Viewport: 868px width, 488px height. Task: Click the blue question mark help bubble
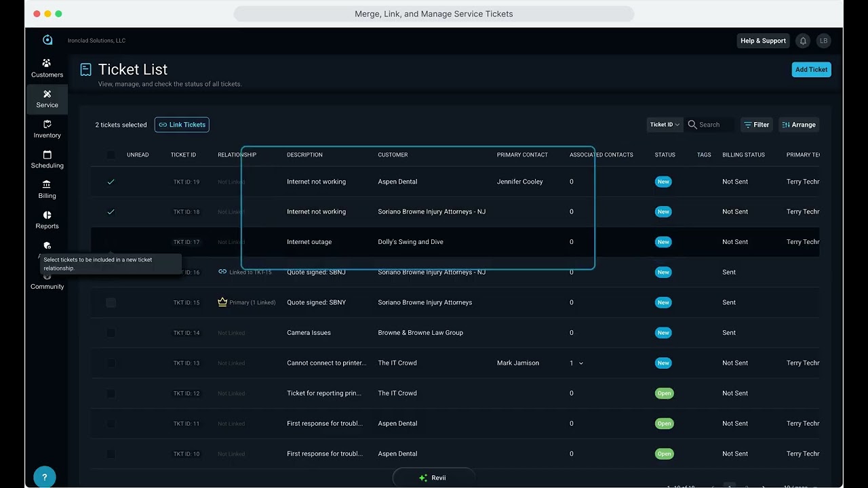pos(45,476)
